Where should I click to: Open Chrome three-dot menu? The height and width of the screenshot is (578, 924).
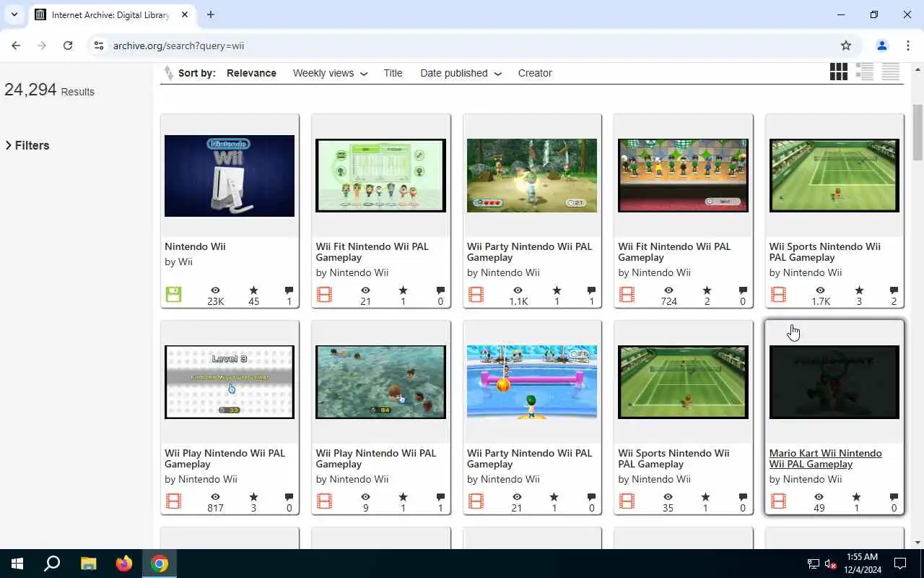tap(907, 46)
